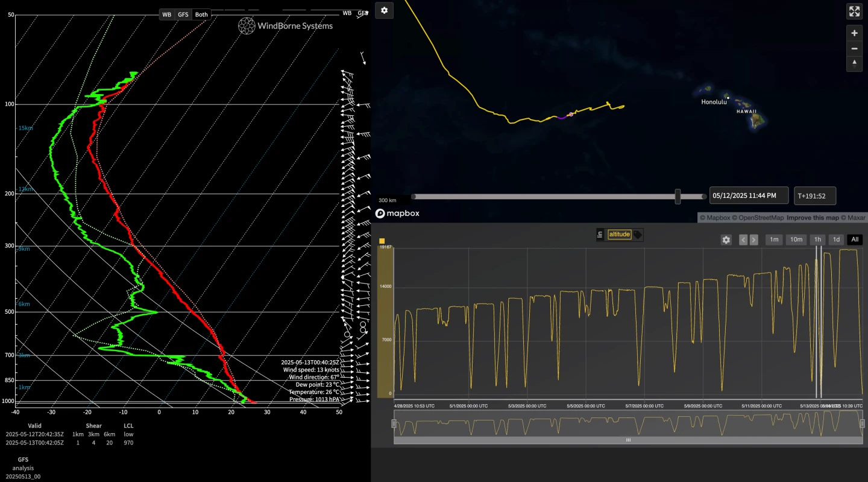Click the 2025-05-13T00:42:05Z valid time row
The image size is (868, 482).
34,443
